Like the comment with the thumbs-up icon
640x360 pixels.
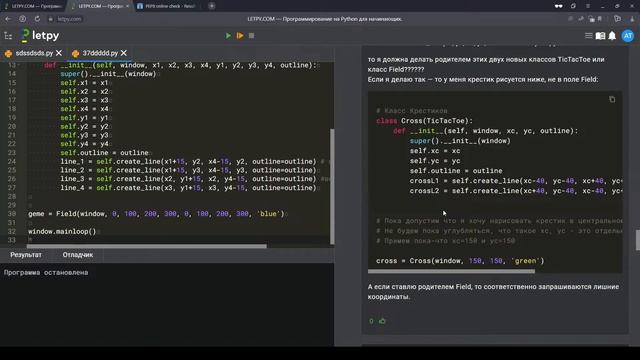coord(382,321)
